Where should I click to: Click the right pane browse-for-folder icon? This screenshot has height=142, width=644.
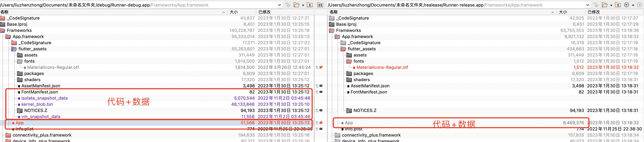605,5
